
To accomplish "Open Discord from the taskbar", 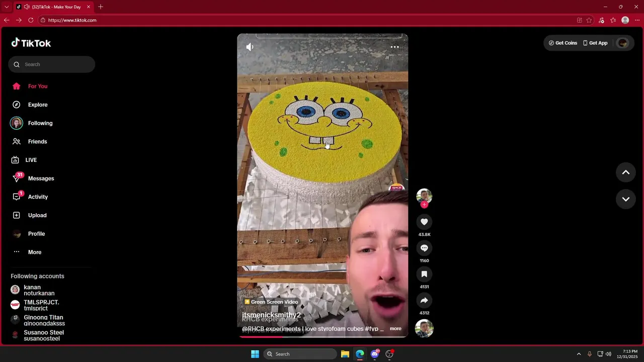I will (375, 354).
